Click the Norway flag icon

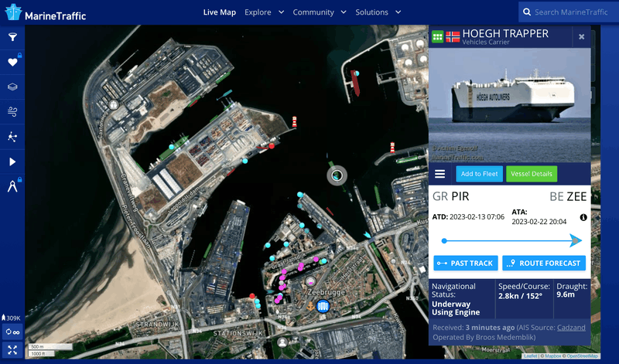point(453,36)
